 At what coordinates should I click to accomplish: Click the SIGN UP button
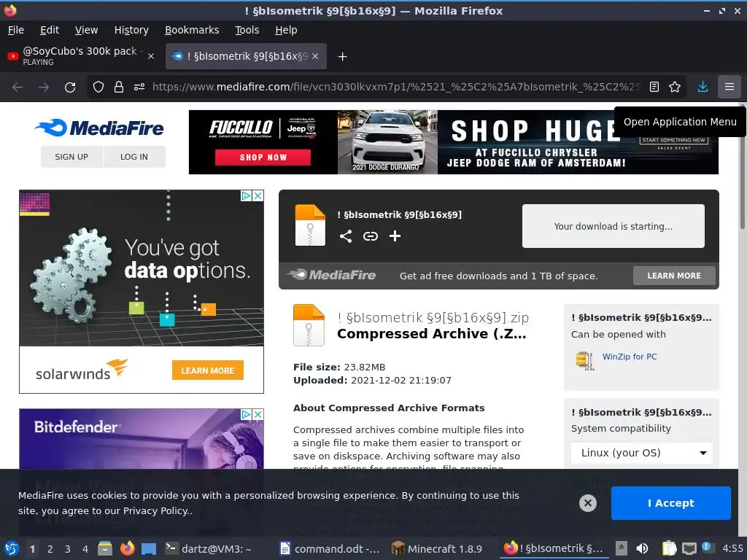[x=71, y=157]
